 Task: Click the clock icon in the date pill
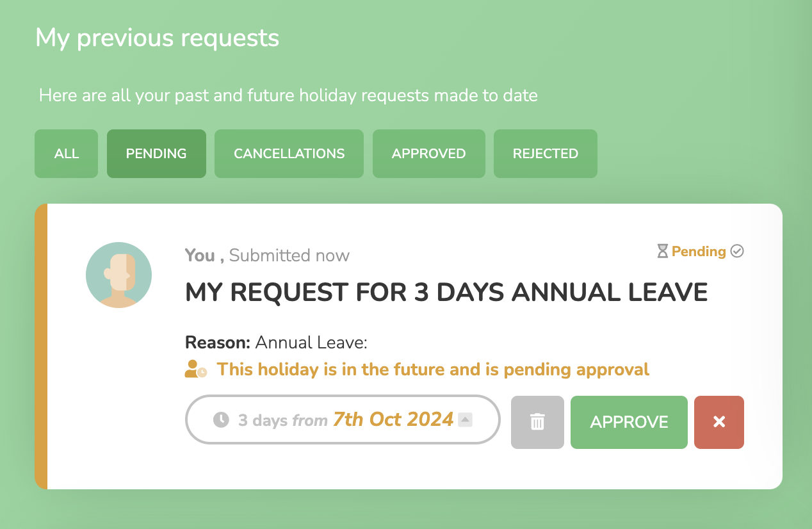(x=221, y=420)
